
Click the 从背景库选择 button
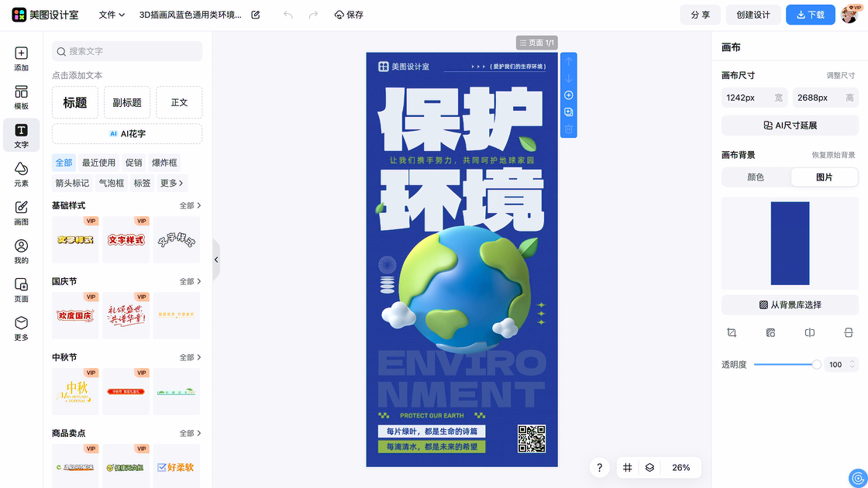click(x=790, y=305)
